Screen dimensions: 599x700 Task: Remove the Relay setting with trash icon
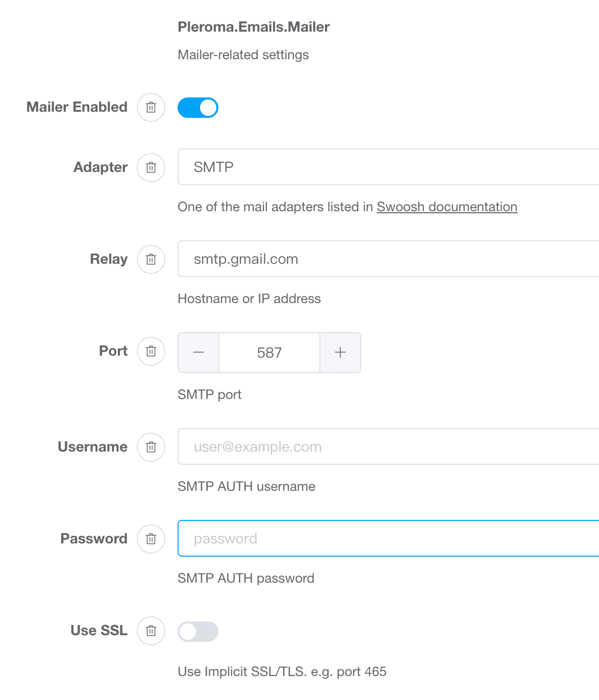[x=151, y=259]
